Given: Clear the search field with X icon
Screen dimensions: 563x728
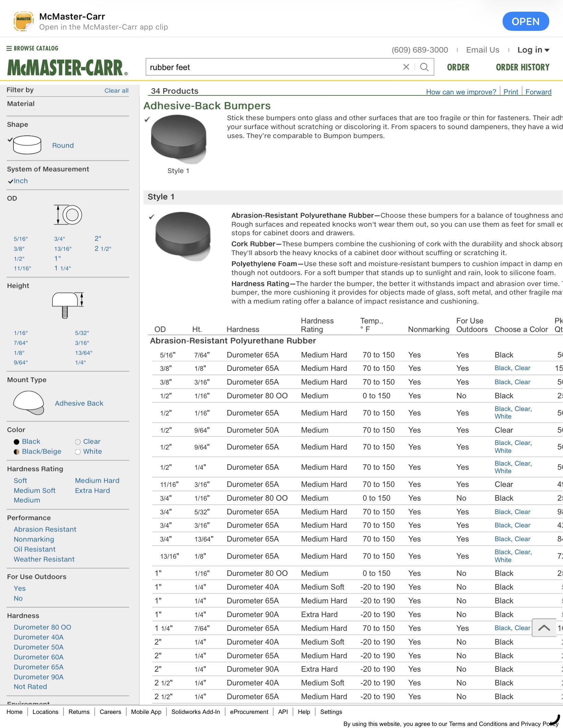Looking at the screenshot, I should pos(406,67).
